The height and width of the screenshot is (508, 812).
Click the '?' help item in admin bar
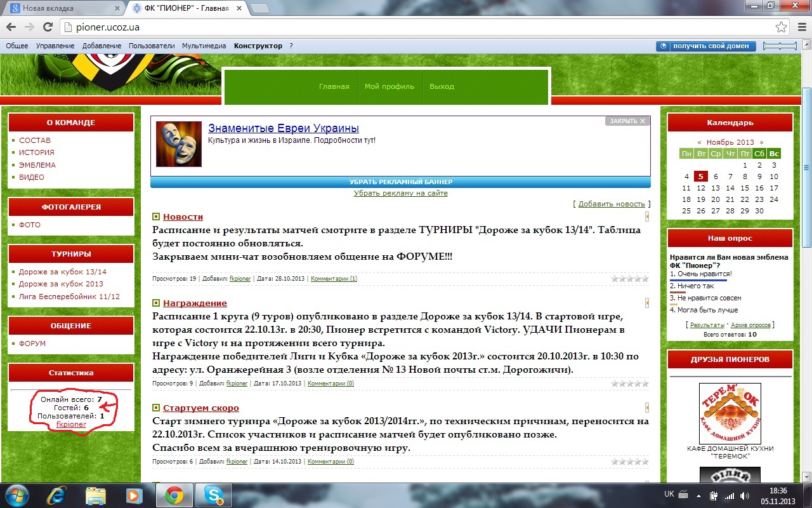pyautogui.click(x=291, y=46)
